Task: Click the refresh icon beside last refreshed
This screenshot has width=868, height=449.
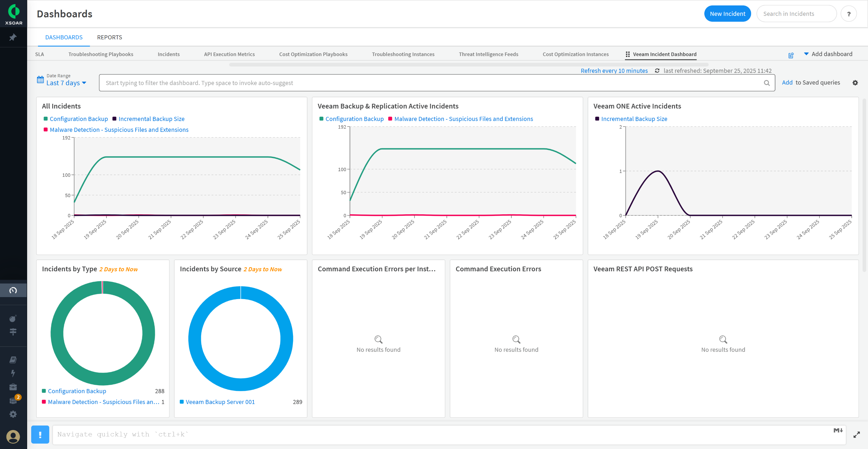Action: click(x=657, y=71)
